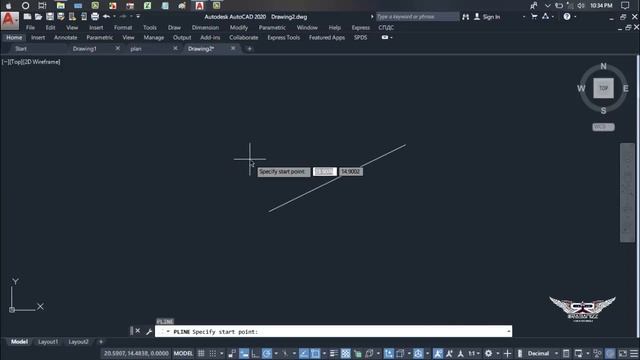Switch to the Express Tools ribbon tab
Screen dimensions: 640x360
pyautogui.click(x=284, y=37)
